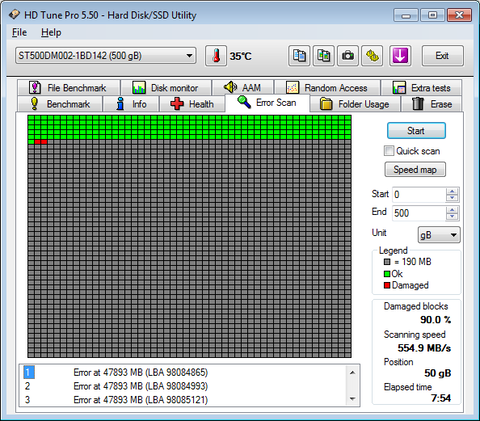480x421 pixels.
Task: Select the Error Scan tab
Action: pyautogui.click(x=267, y=103)
